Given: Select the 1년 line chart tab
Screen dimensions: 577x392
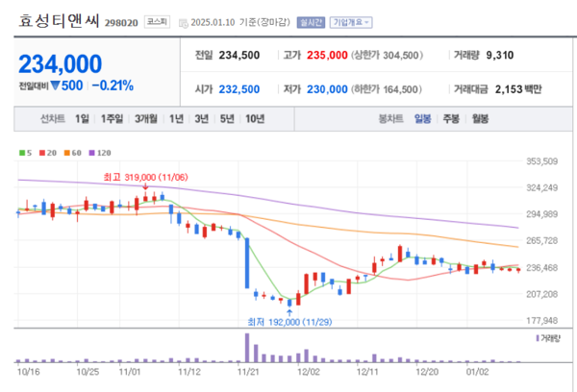Looking at the screenshot, I should tap(176, 119).
